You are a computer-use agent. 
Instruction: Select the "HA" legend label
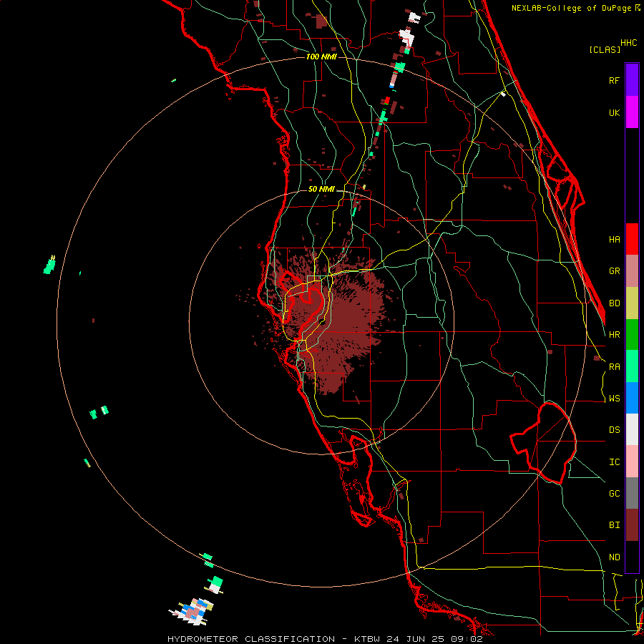pos(614,240)
